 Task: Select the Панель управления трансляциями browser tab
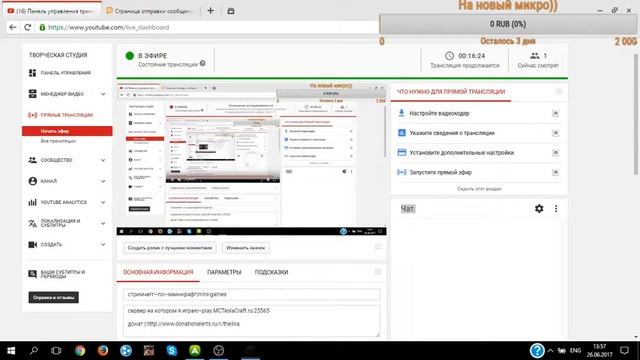[52, 11]
